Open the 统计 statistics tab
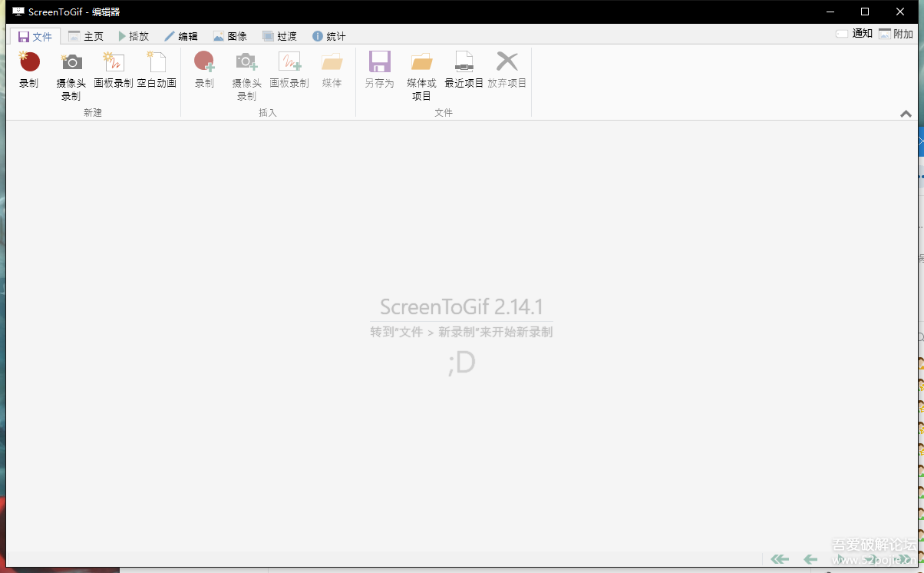This screenshot has height=573, width=924. pyautogui.click(x=329, y=36)
